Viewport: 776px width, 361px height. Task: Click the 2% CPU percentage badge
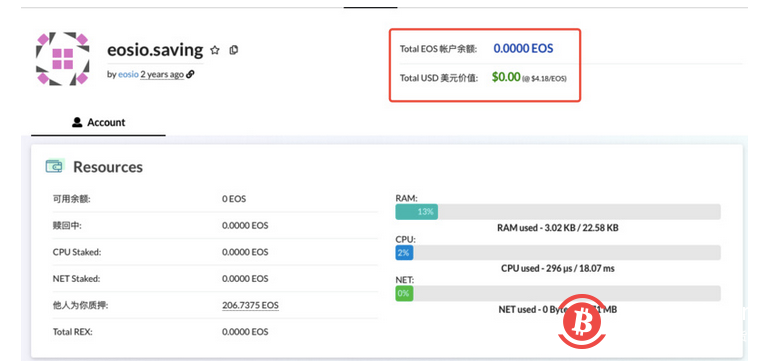403,253
